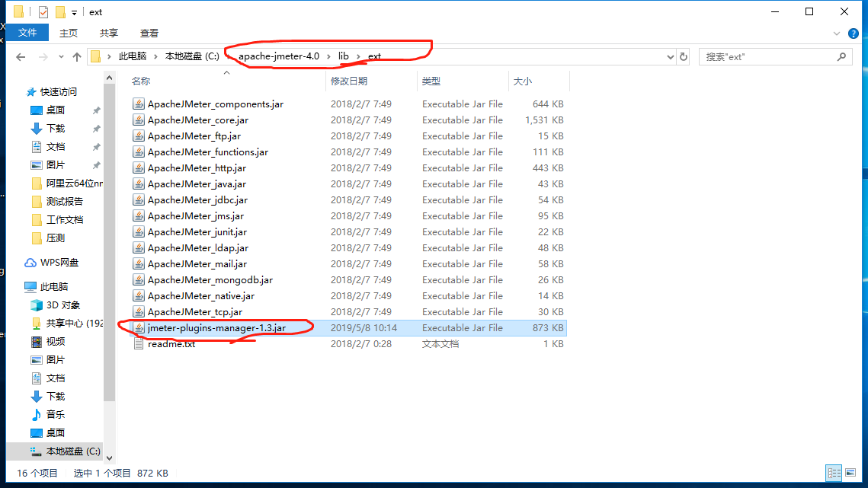Open the 测试报告 folder in sidebar
Screen dimensions: 868x488
point(64,202)
